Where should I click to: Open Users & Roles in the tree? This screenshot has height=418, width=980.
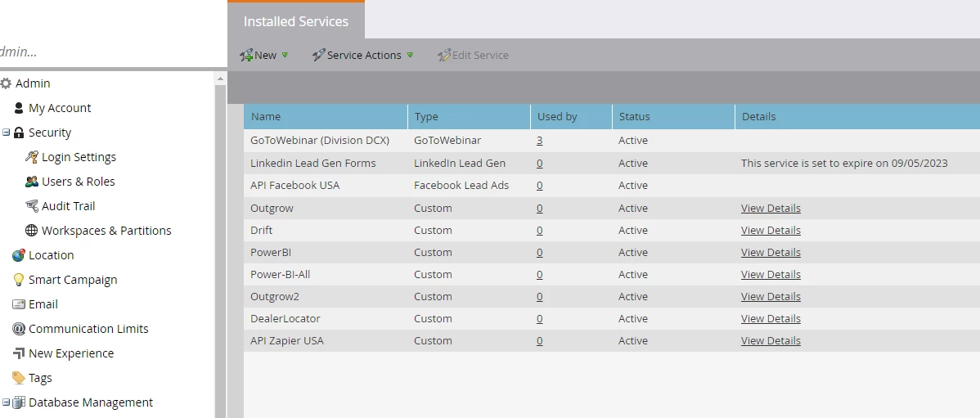(x=79, y=182)
